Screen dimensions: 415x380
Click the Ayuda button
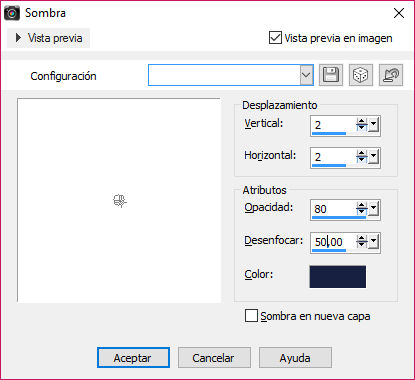295,358
